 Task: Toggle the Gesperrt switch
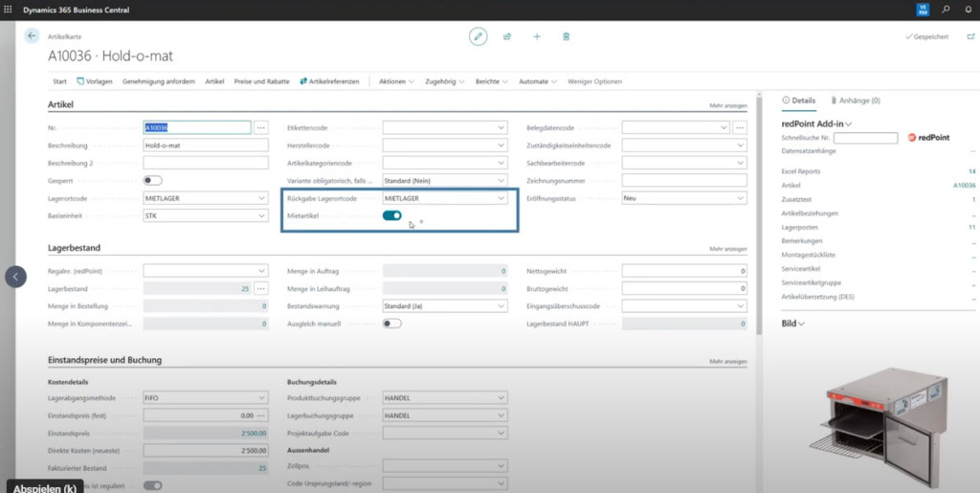coord(152,181)
